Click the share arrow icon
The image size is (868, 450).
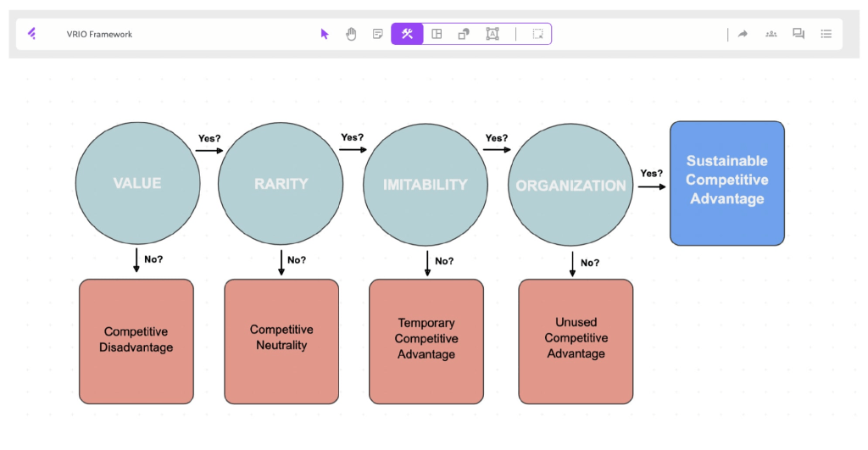tap(743, 34)
